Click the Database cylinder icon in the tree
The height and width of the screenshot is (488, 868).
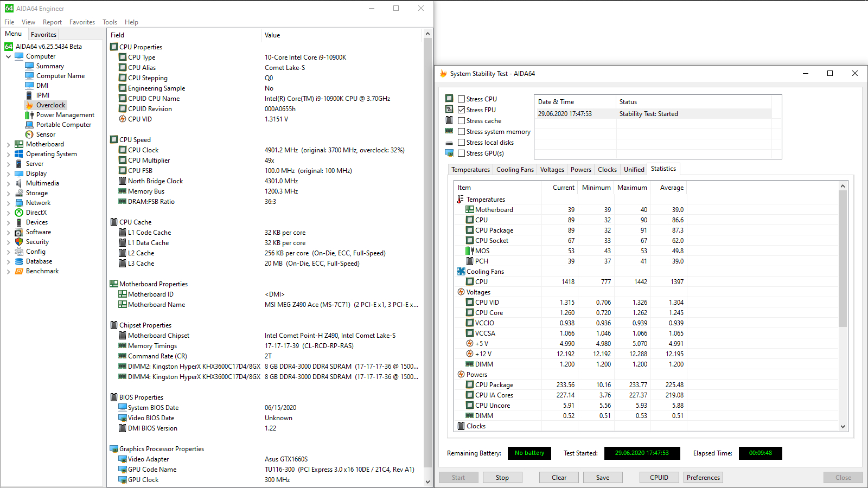[19, 261]
